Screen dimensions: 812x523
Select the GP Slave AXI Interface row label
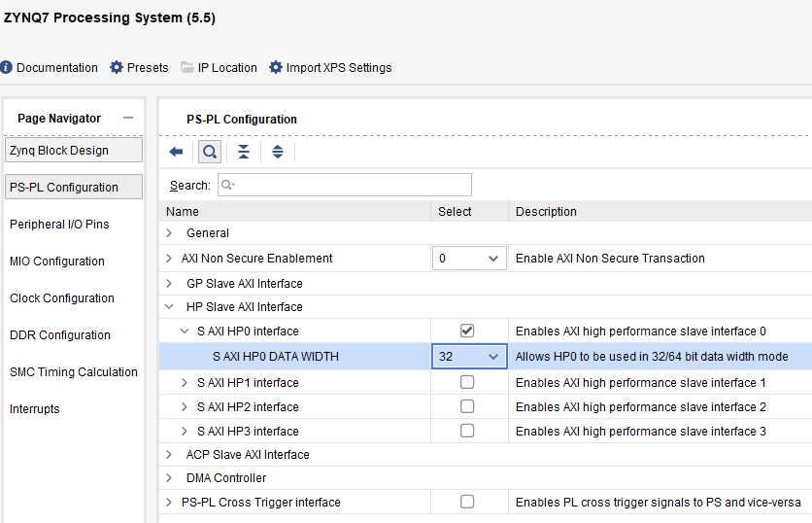pos(245,284)
